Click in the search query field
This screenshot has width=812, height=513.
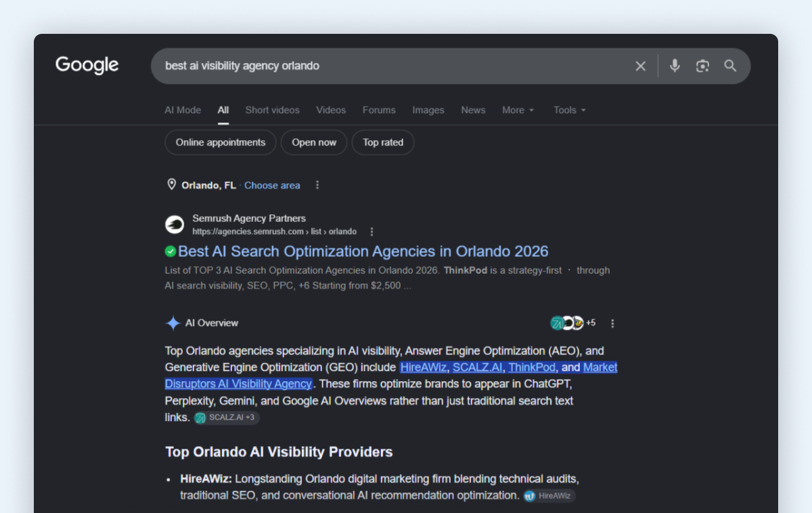[392, 66]
